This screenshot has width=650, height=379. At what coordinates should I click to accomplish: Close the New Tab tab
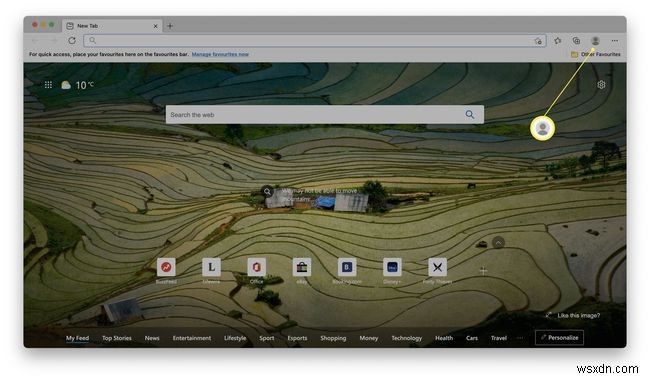(x=155, y=26)
